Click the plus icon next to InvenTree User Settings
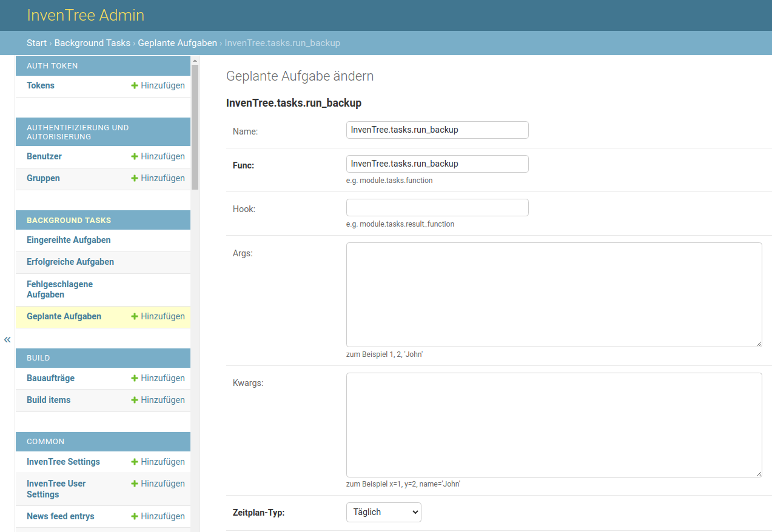 click(x=135, y=484)
